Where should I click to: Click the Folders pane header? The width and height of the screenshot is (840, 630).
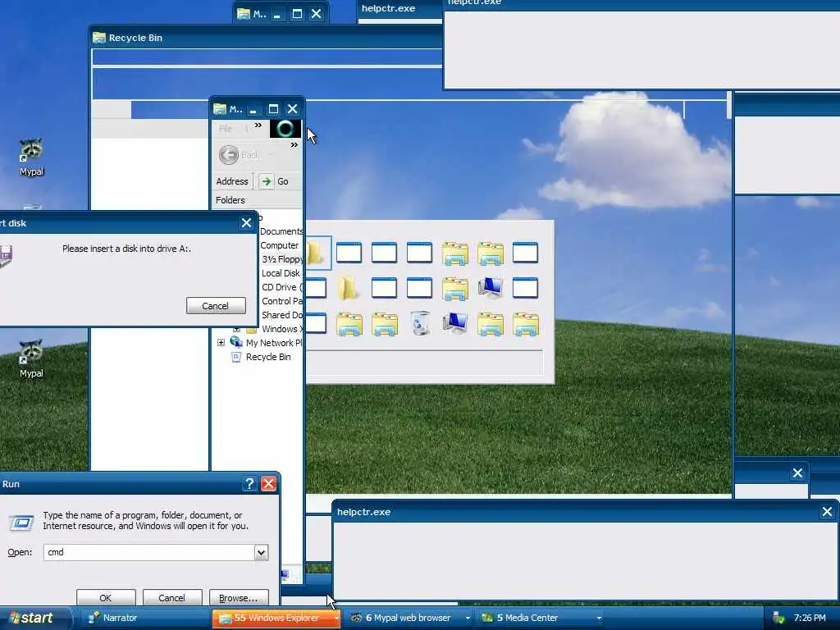tap(257, 200)
